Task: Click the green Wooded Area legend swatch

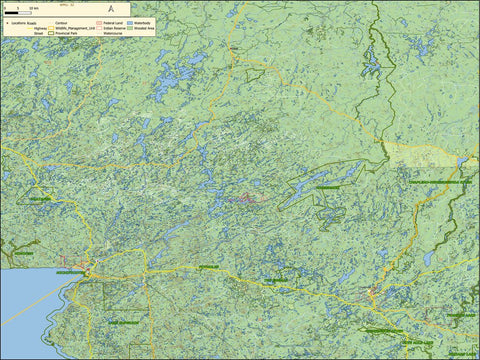Action: (x=130, y=28)
